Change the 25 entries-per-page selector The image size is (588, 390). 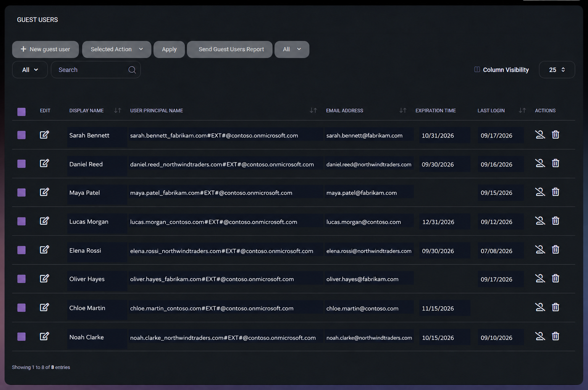(x=557, y=70)
